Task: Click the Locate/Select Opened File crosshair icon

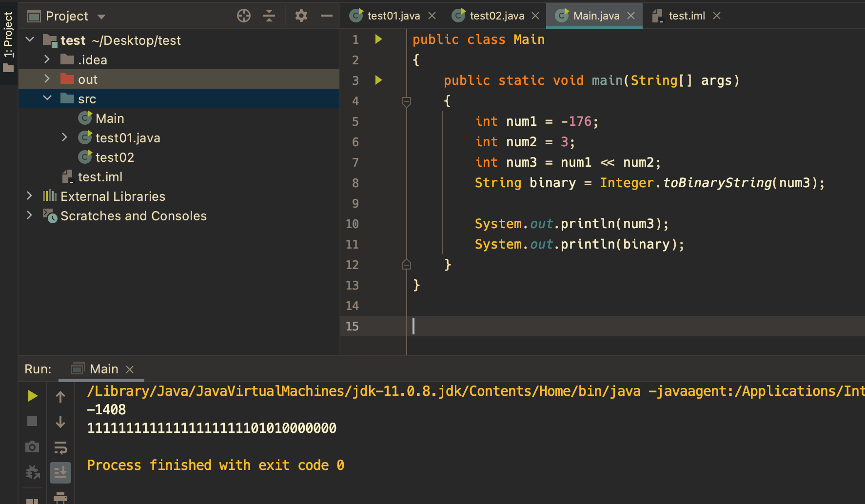Action: click(244, 16)
